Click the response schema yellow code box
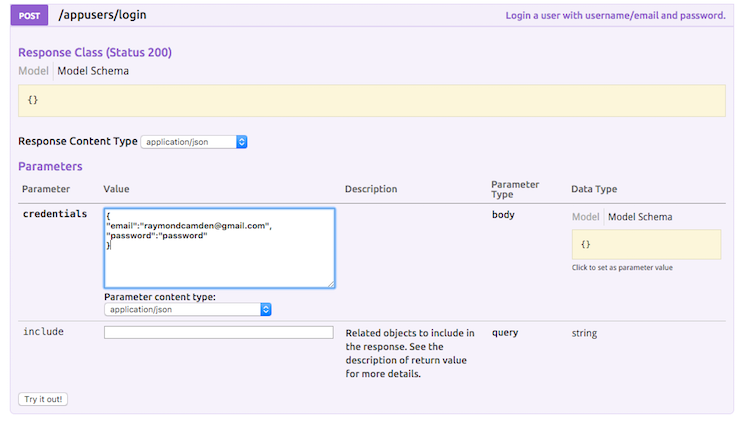The width and height of the screenshot is (750, 421). coord(372,100)
